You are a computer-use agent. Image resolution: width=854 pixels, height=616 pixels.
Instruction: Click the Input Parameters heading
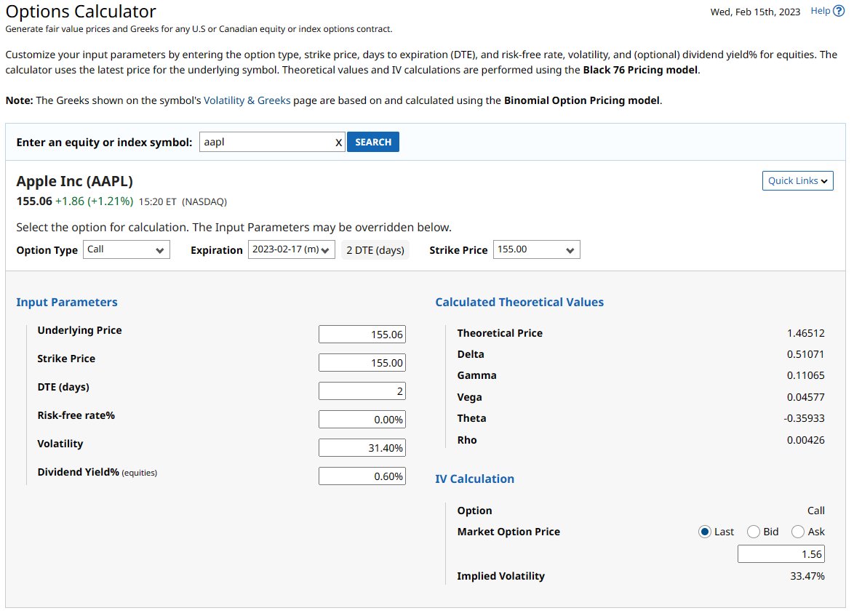[x=67, y=303]
